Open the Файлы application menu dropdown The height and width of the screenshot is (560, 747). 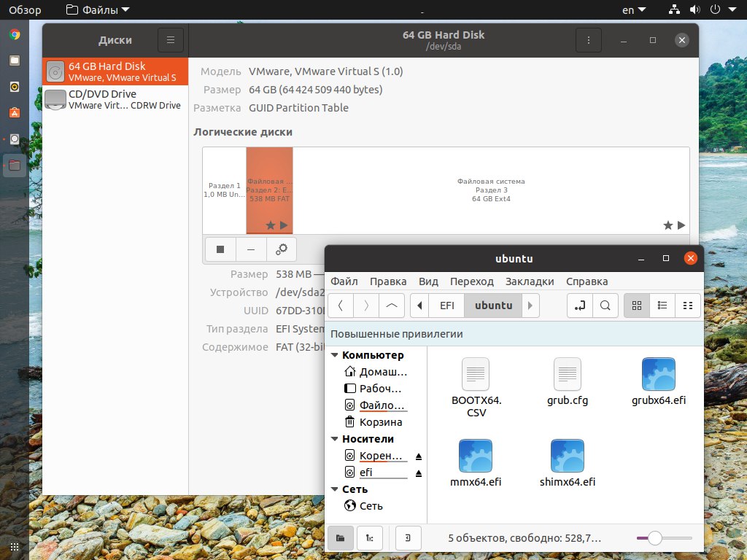[x=98, y=9]
